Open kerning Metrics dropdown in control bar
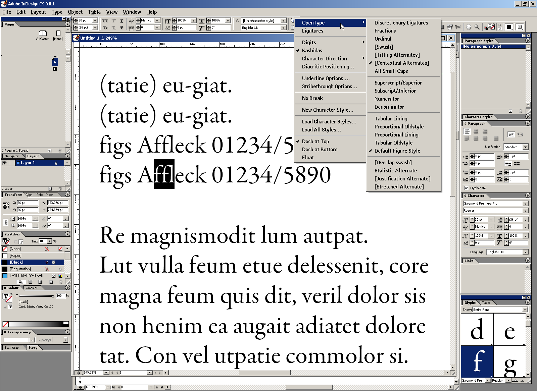This screenshot has width=537, height=392. (157, 21)
